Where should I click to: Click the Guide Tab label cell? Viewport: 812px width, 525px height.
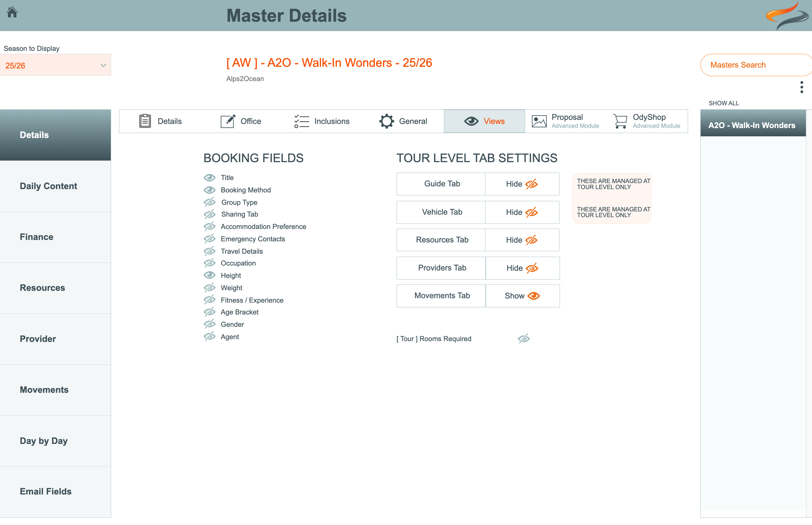coord(441,184)
